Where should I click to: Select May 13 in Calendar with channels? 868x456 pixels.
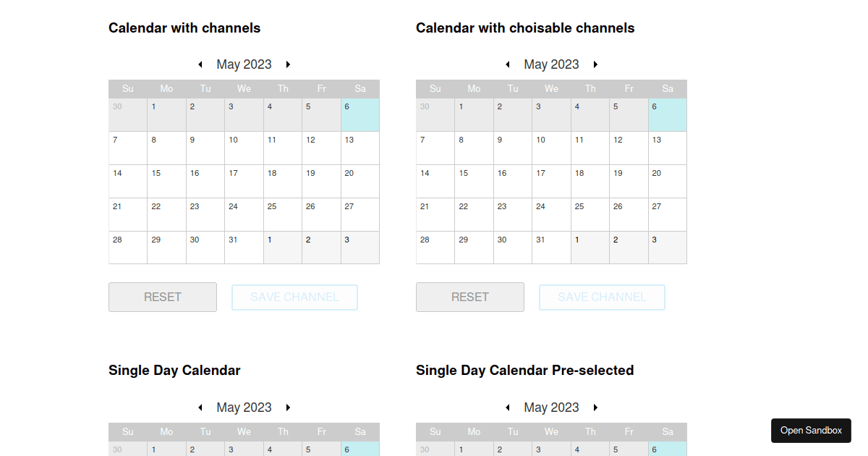[360, 148]
